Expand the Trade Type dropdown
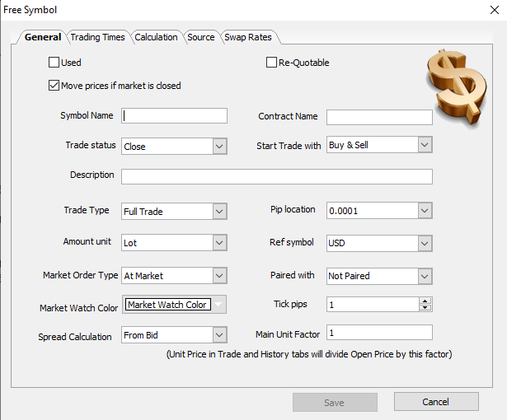This screenshot has height=420, width=507. coord(174,212)
